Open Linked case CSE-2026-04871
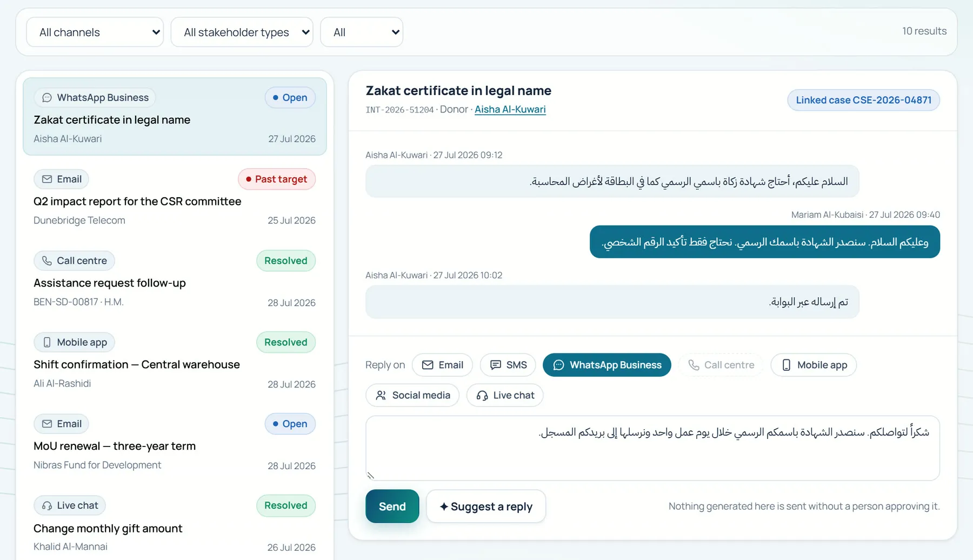973x560 pixels. click(863, 101)
